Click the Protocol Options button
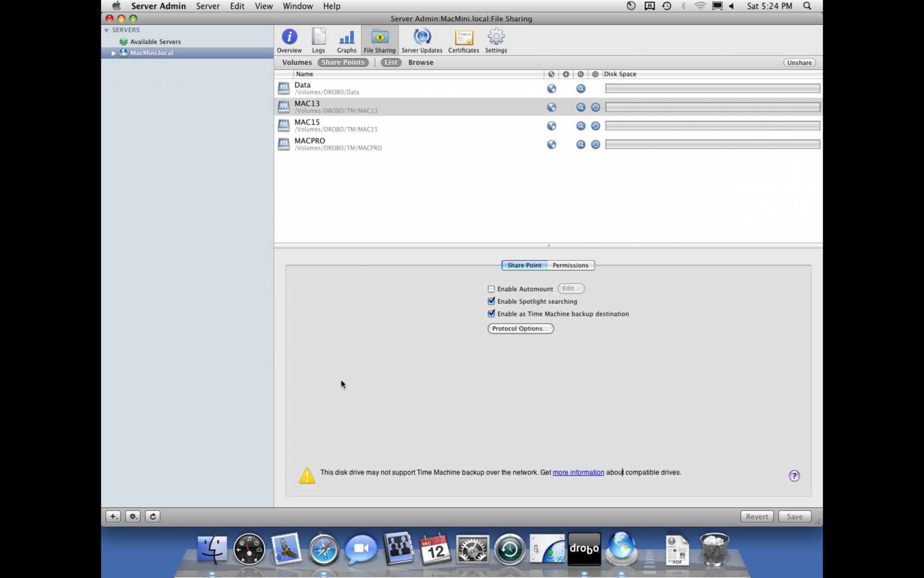This screenshot has width=924, height=578. (520, 329)
